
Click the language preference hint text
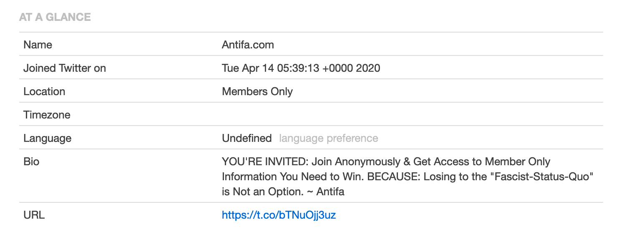[x=329, y=138]
